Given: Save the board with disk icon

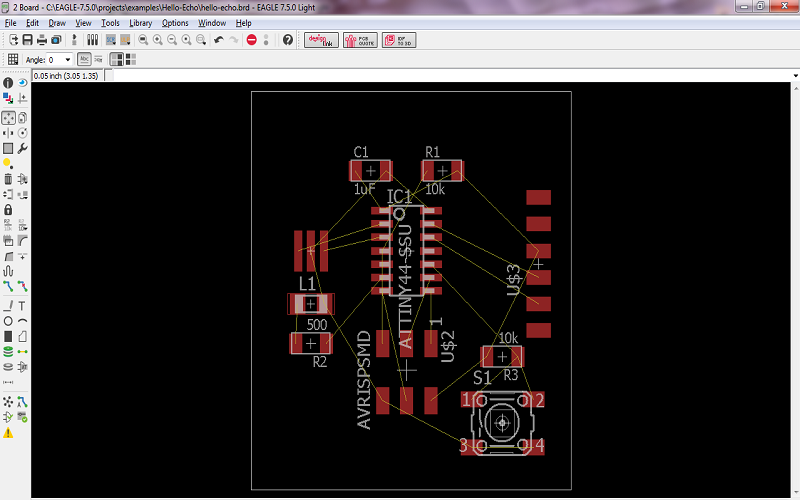Looking at the screenshot, I should click(28, 40).
